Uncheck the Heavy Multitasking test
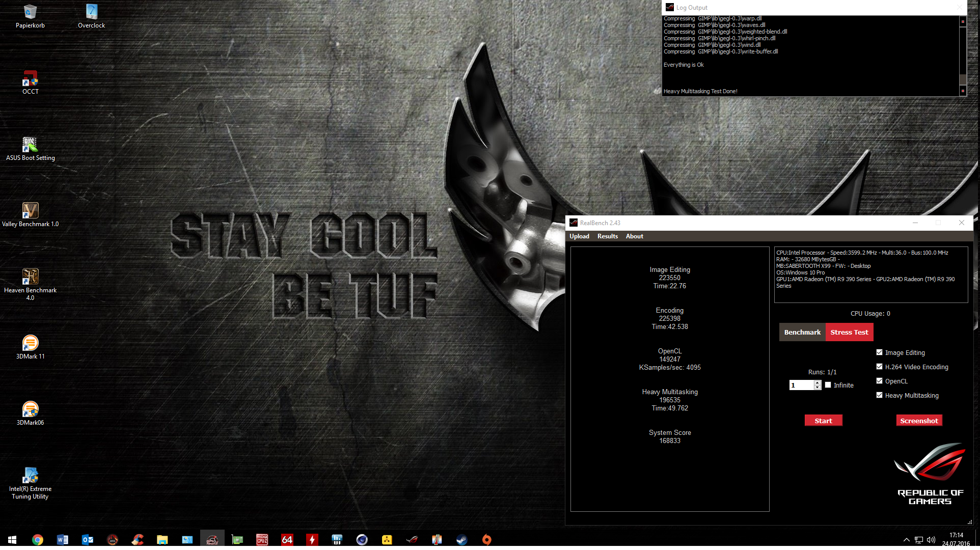980x550 pixels. click(x=879, y=395)
